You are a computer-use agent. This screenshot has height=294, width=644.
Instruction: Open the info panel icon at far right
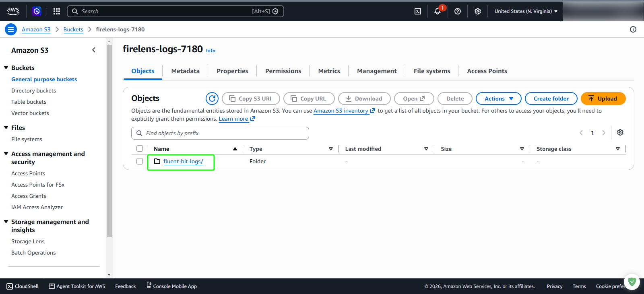point(633,29)
